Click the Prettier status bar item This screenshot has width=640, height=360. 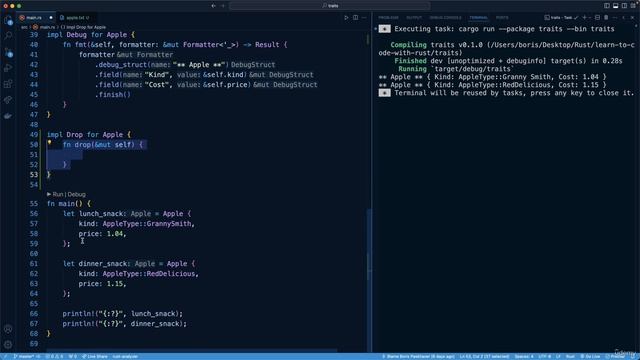(615, 356)
